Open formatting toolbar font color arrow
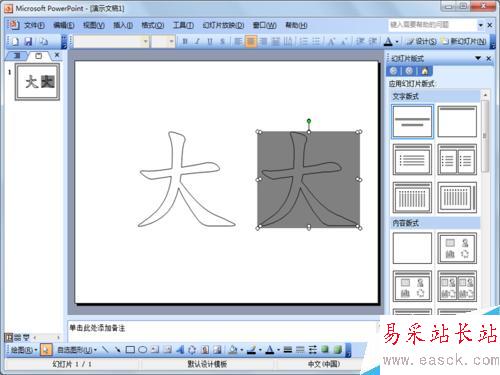 click(397, 42)
